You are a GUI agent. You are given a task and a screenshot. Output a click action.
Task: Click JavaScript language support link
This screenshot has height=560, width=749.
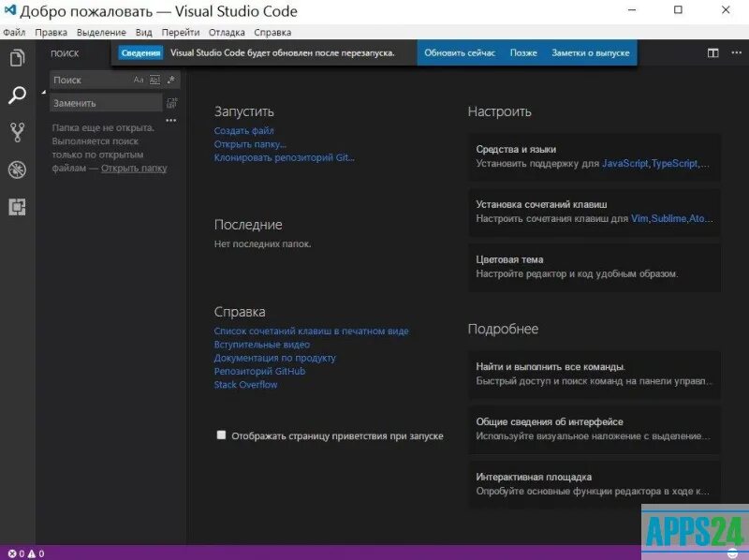[x=625, y=164]
